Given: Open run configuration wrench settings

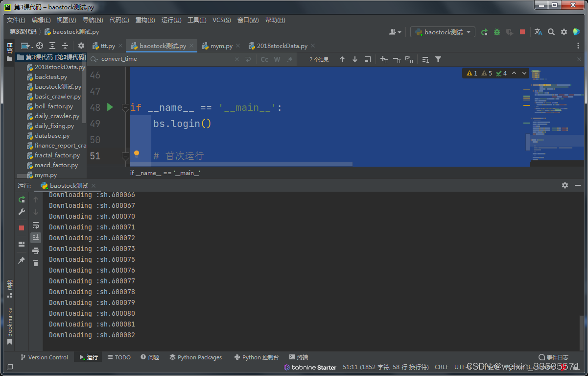Looking at the screenshot, I should click(x=22, y=212).
